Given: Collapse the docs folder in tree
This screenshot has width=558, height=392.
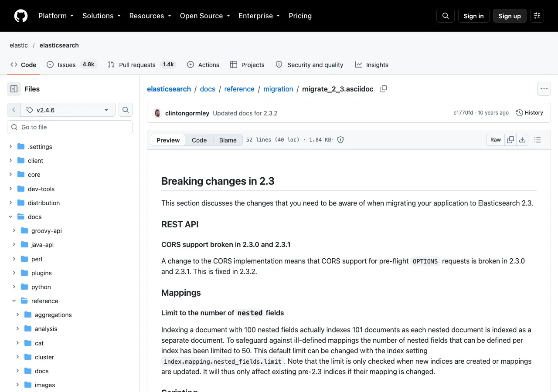Looking at the screenshot, I should point(10,217).
